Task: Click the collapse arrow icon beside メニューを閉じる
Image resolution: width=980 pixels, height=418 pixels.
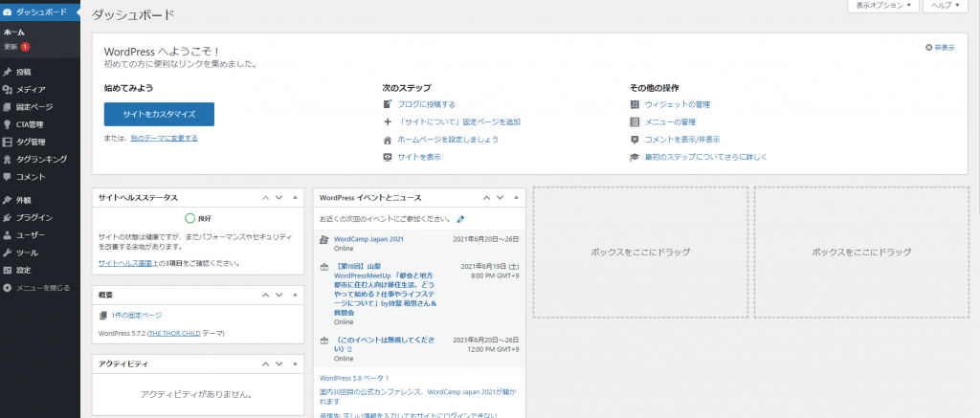Action: pyautogui.click(x=8, y=288)
